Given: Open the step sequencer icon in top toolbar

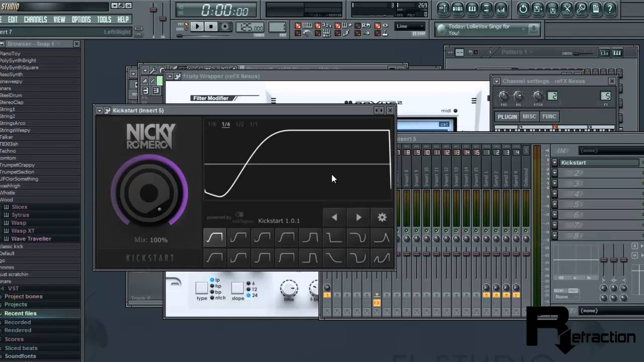Looking at the screenshot, I should tap(457, 9).
